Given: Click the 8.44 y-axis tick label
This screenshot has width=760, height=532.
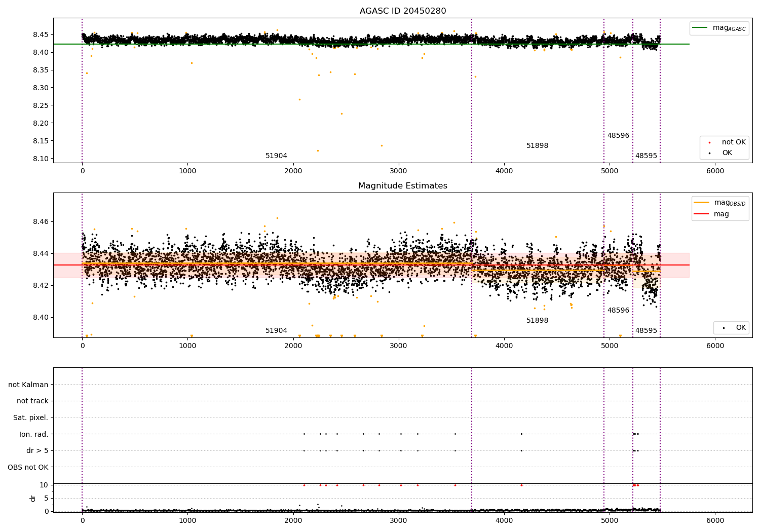Looking at the screenshot, I should [41, 254].
